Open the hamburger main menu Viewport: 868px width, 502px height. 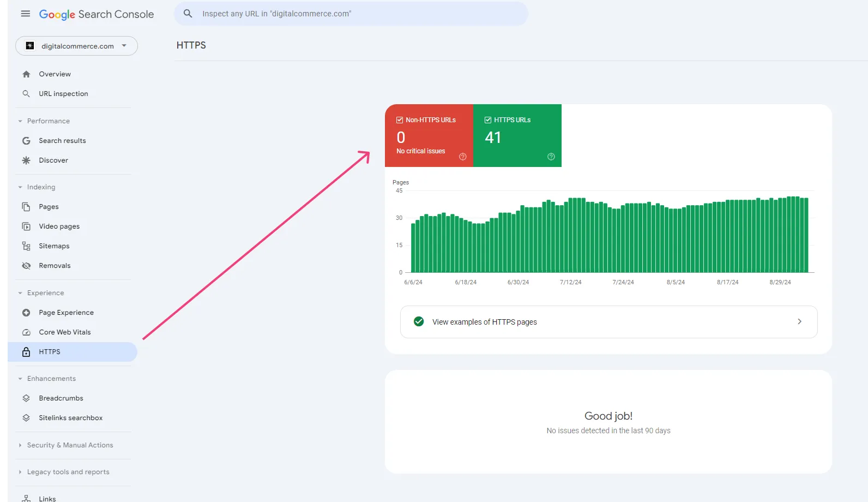click(x=26, y=14)
